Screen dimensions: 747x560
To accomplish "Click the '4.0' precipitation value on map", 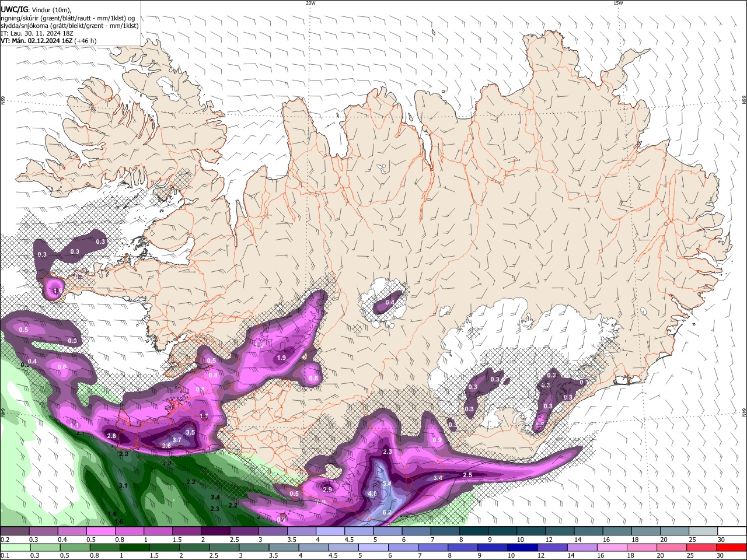I will coord(372,494).
